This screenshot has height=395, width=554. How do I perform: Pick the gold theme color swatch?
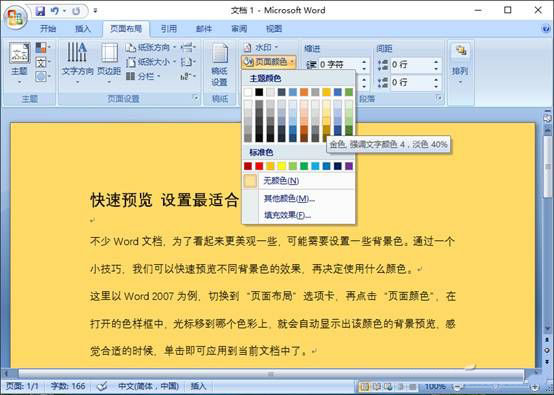326,92
